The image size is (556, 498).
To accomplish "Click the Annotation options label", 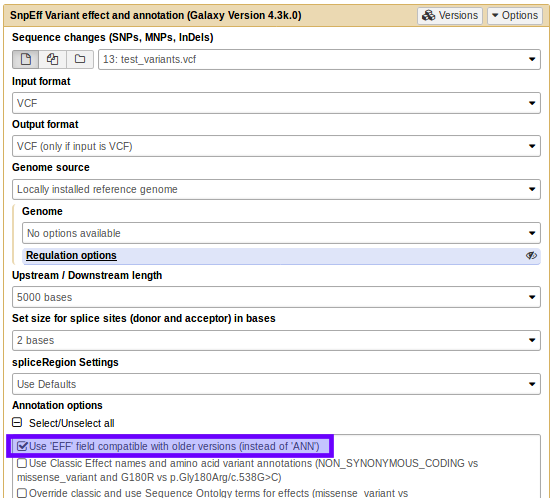I will [x=57, y=405].
